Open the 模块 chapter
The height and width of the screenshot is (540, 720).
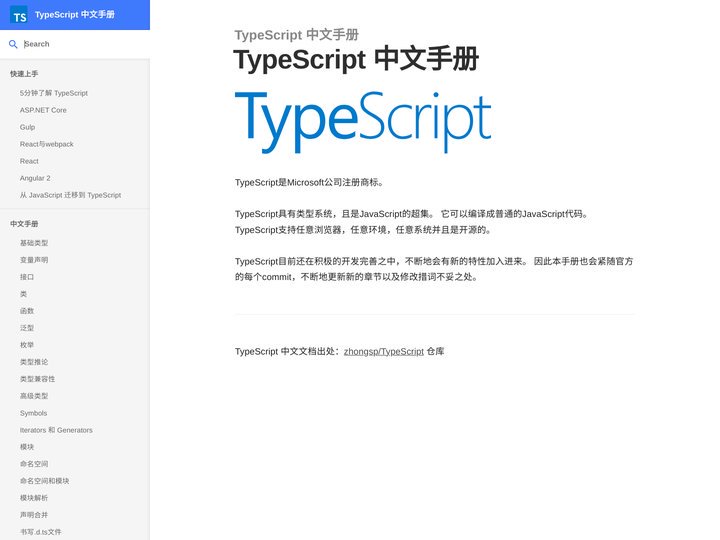27,447
